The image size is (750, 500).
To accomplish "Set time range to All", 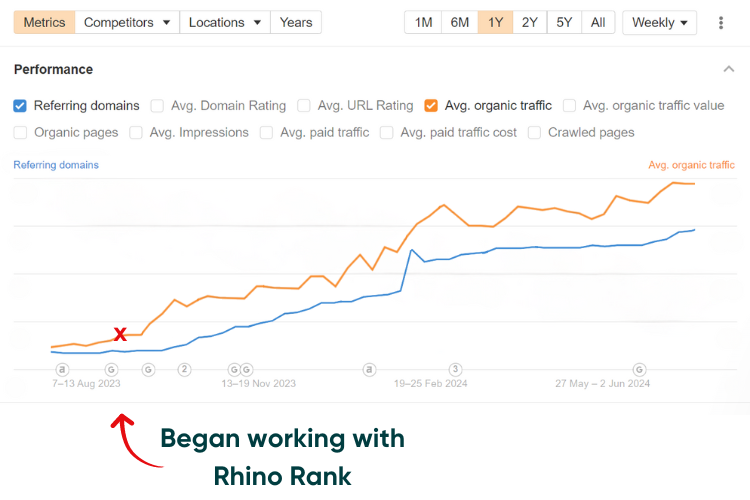I will pos(598,22).
